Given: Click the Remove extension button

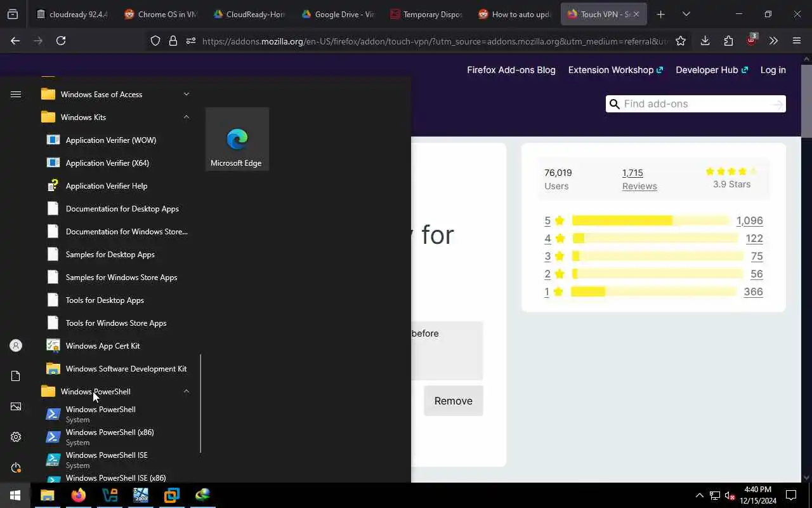Looking at the screenshot, I should click(453, 401).
